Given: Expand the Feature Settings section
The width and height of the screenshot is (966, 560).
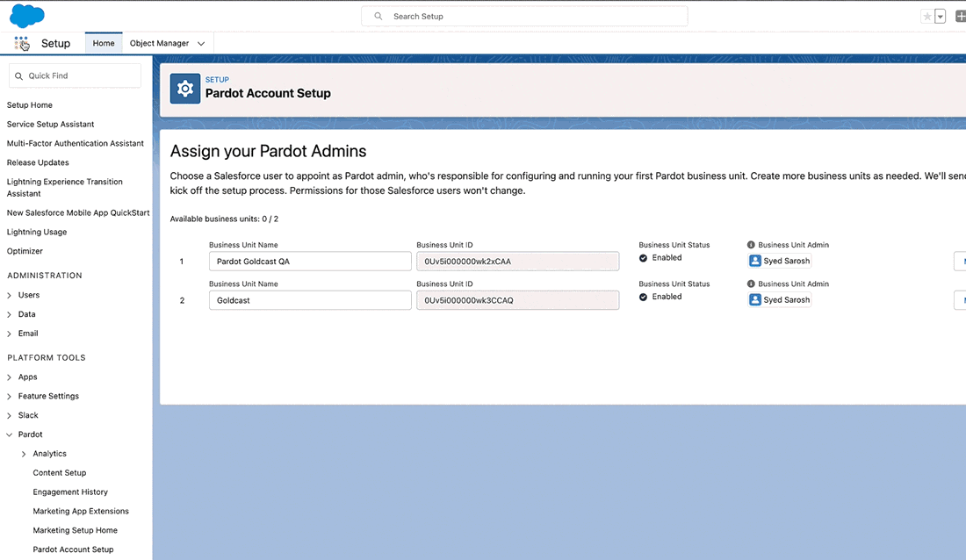Looking at the screenshot, I should [x=10, y=396].
